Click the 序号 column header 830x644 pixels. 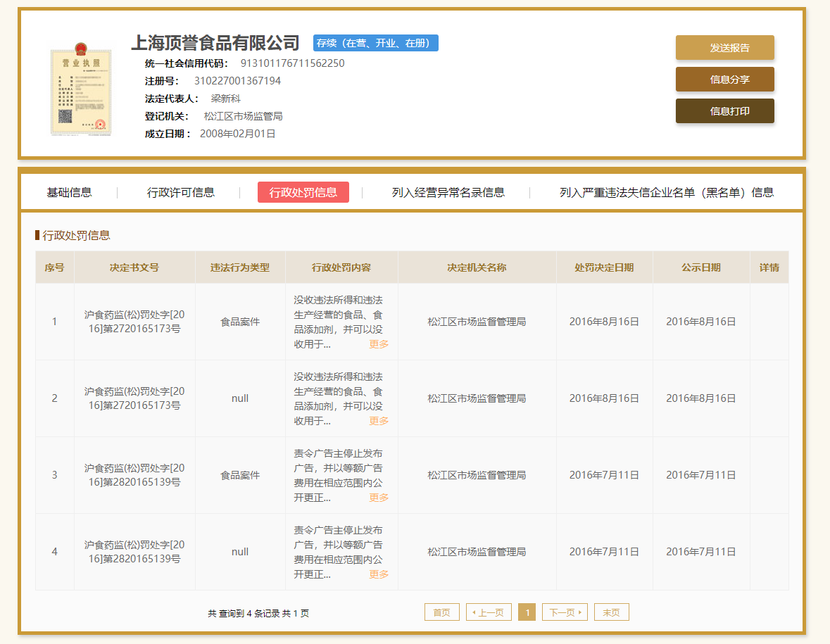click(x=54, y=267)
